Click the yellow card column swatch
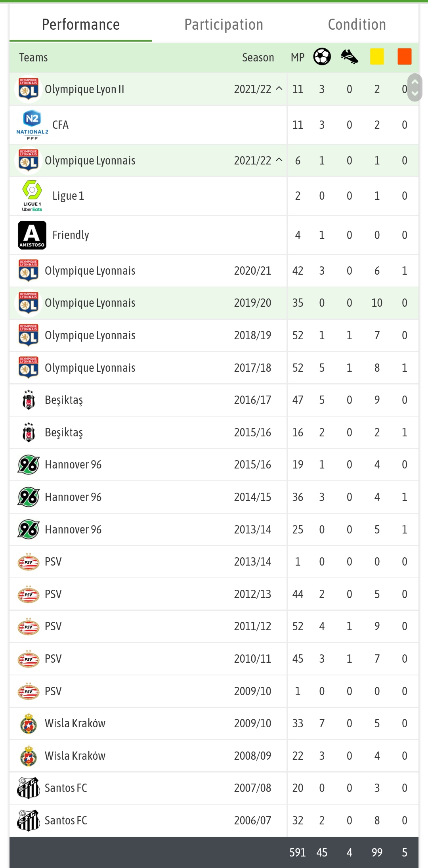428x868 pixels. (377, 56)
